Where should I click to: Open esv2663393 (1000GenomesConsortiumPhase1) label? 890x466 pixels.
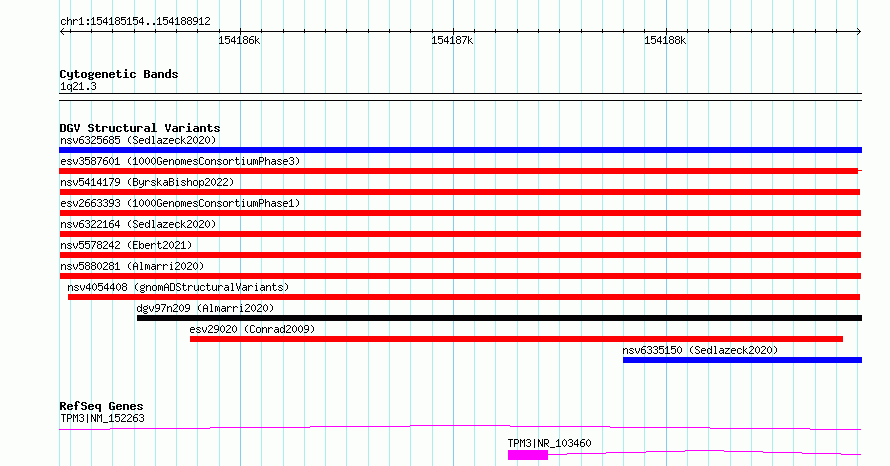click(180, 203)
